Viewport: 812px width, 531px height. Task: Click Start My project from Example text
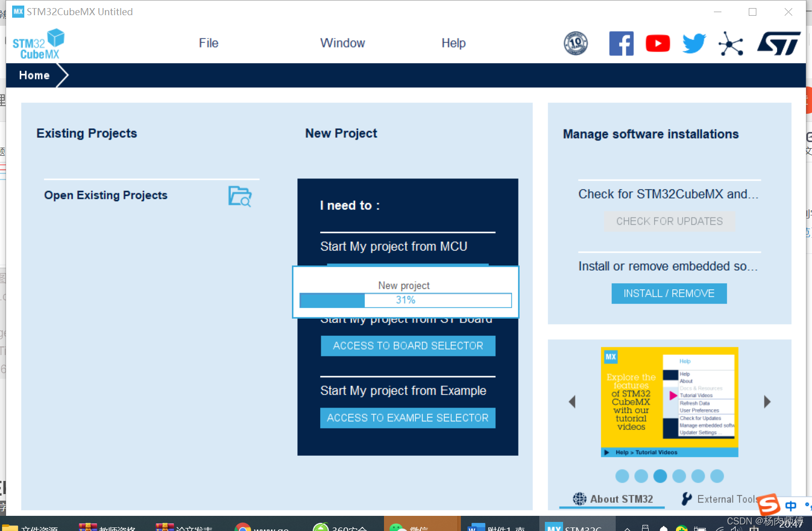[x=403, y=391]
